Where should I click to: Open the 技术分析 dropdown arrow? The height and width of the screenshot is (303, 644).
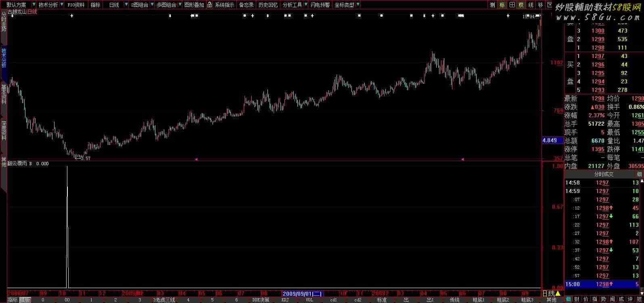tap(61, 5)
